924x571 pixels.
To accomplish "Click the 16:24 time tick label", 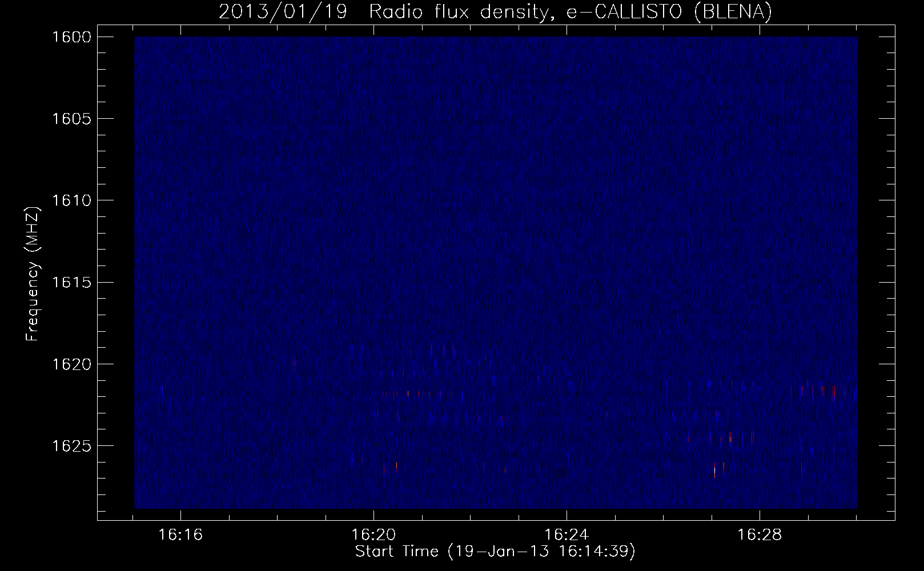I will click(567, 535).
